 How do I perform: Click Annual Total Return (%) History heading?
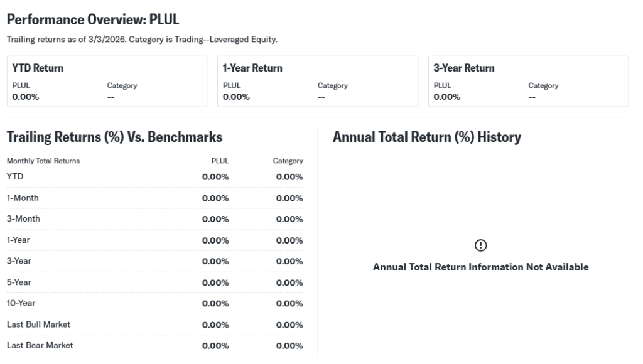[427, 137]
